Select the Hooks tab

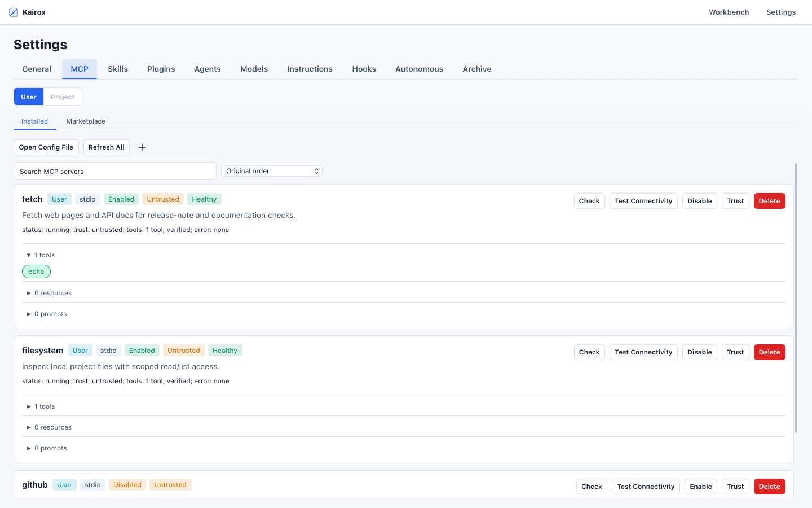coord(364,69)
